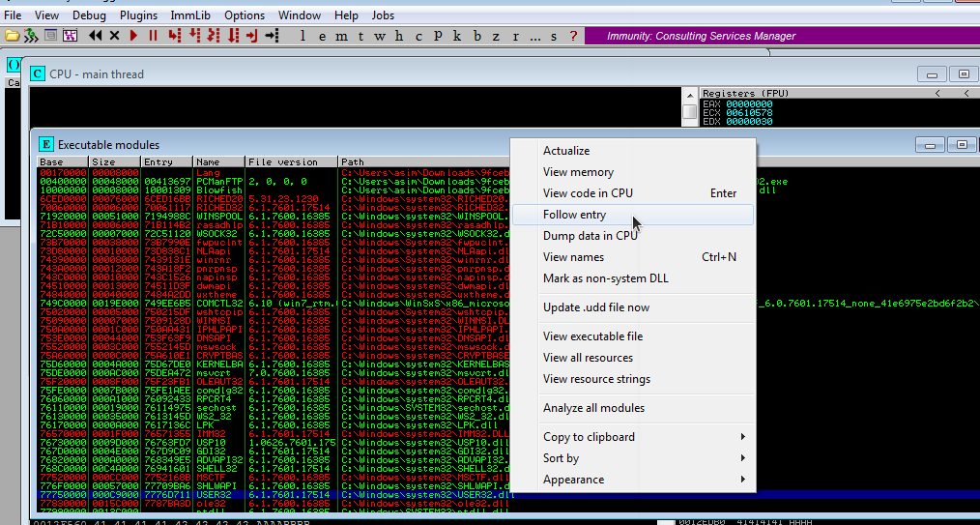
Task: Click the Registers (FPU) header bar
Action: click(838, 93)
